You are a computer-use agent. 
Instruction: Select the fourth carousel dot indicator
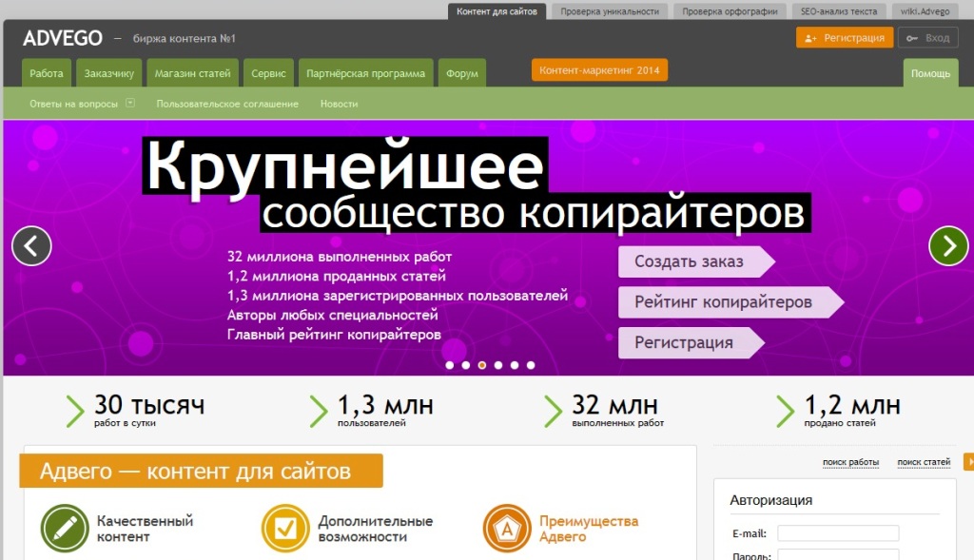[498, 365]
